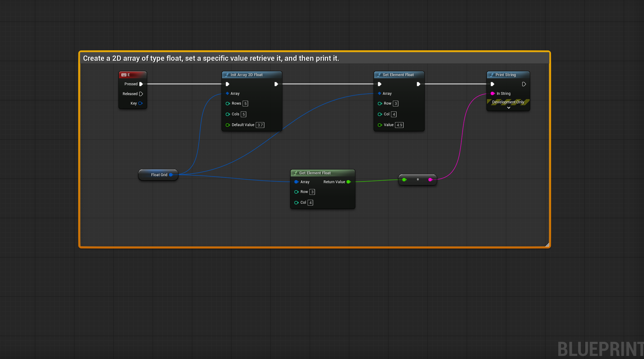Click the Released execution pin on E node
Image resolution: width=644 pixels, height=359 pixels.
pyautogui.click(x=141, y=94)
